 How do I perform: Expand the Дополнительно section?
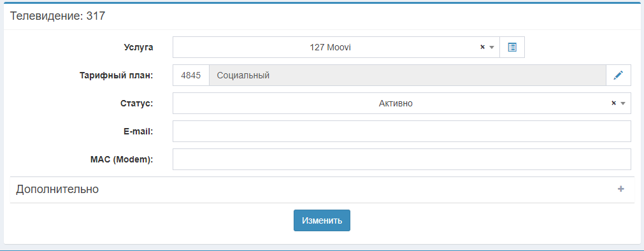click(322, 189)
